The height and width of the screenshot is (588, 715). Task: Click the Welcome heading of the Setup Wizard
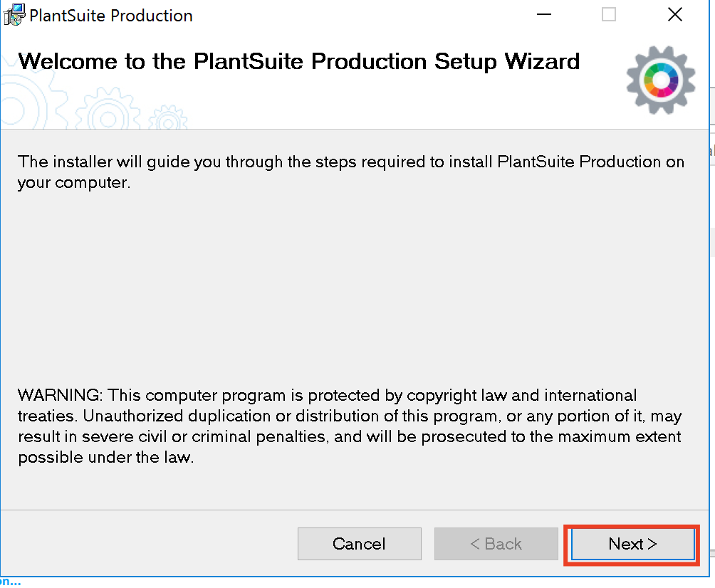299,61
